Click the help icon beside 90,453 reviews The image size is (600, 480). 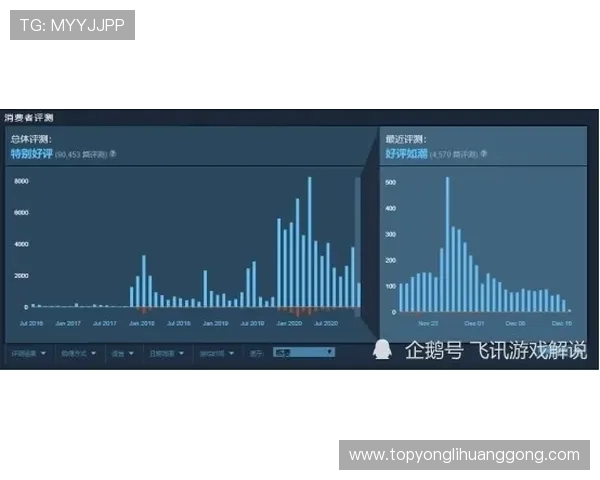[113, 153]
